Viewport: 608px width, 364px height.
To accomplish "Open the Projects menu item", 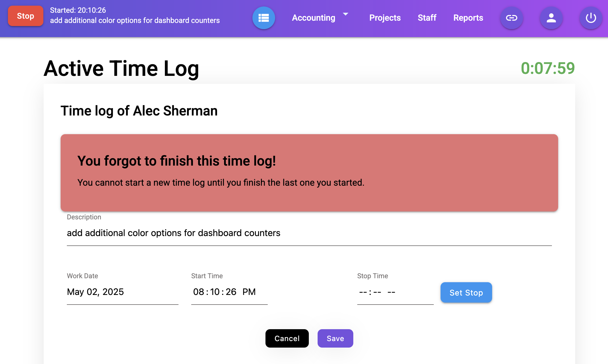I will [385, 18].
